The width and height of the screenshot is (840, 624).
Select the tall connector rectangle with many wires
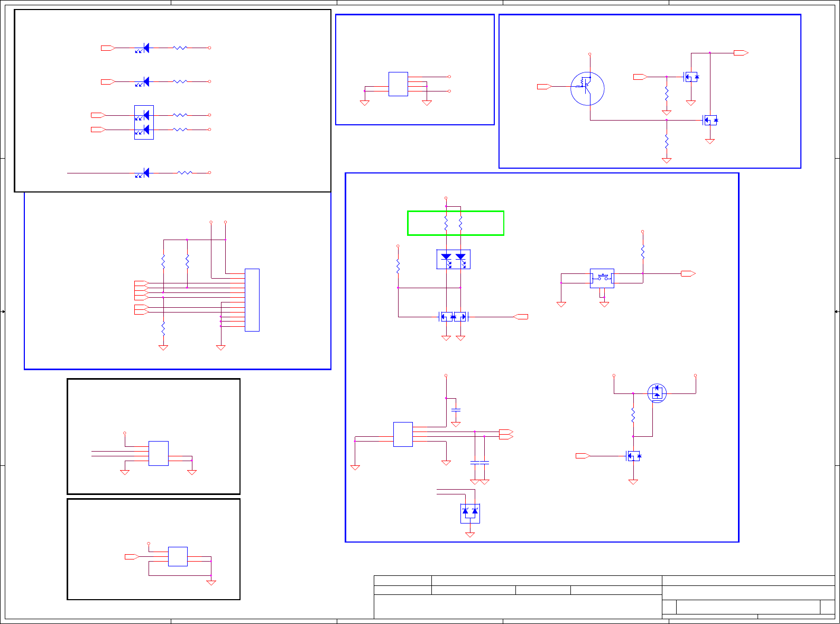(252, 300)
